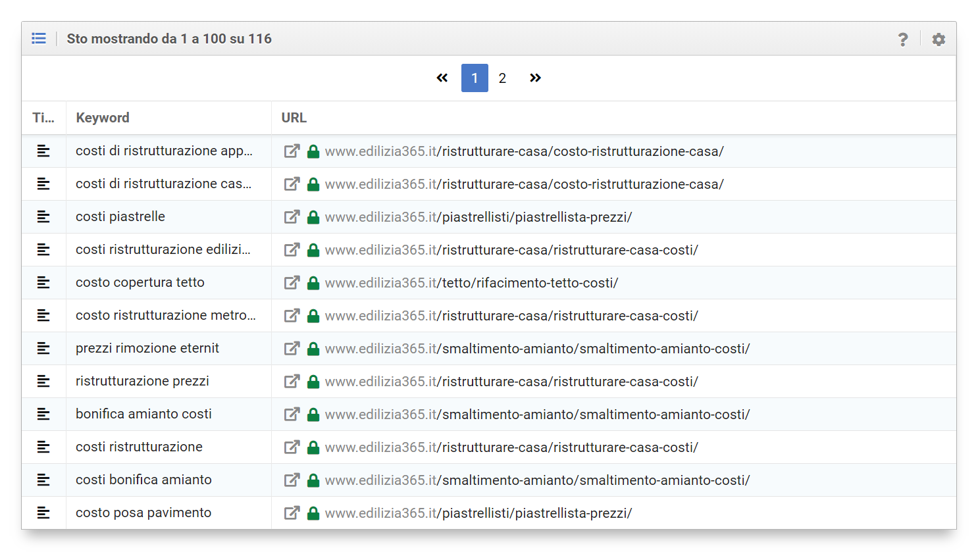The width and height of the screenshot is (980, 552).
Task: Select keyword 'prezzi rimozione eternit'
Action: [x=147, y=348]
